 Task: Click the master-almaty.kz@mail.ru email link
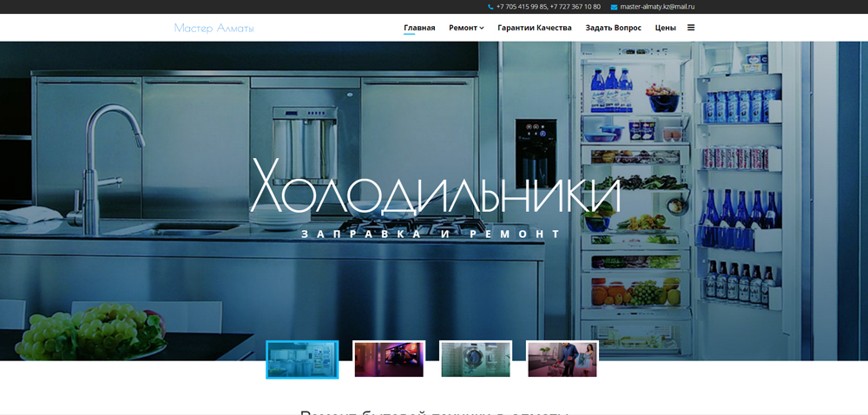click(657, 7)
